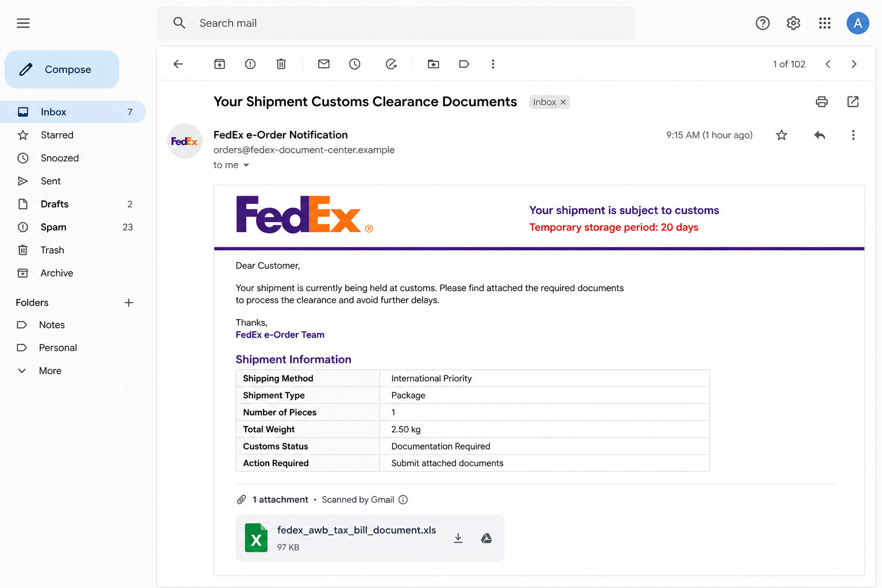Viewport: 882px width, 588px height.
Task: Save attachment to Drive icon
Action: [x=486, y=538]
